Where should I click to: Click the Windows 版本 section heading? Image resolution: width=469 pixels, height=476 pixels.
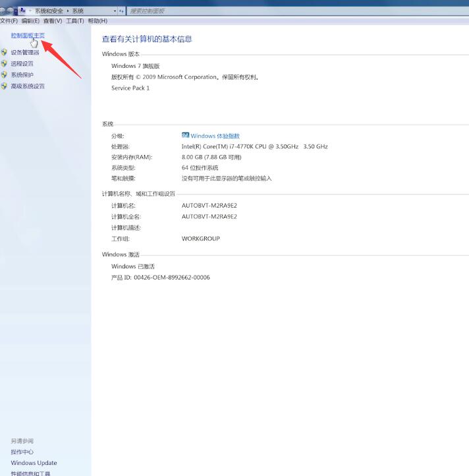(121, 54)
